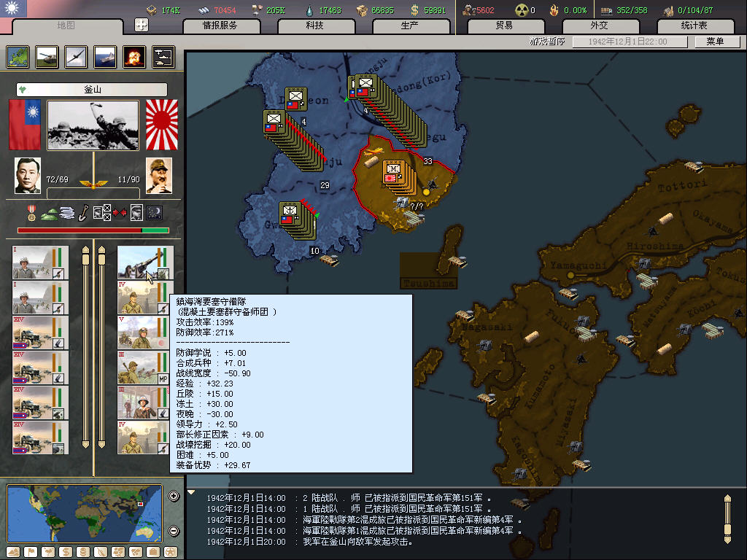Image resolution: width=747 pixels, height=560 pixels.
Task: Select the land units tank icon
Action: [x=47, y=57]
